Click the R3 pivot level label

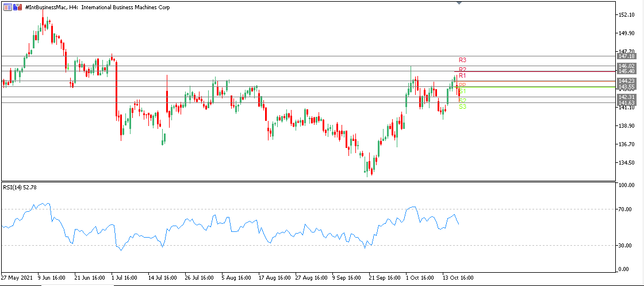tap(462, 60)
